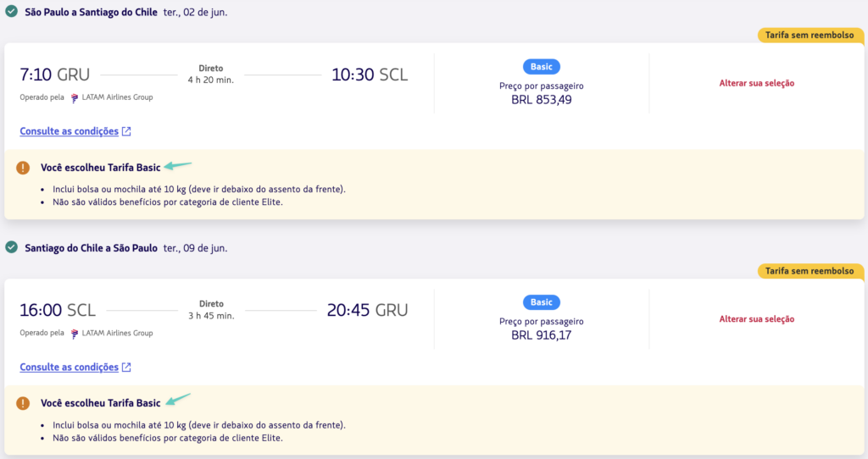This screenshot has height=459, width=868.
Task: Select the Basic fare badge on outbound flight
Action: 541,66
